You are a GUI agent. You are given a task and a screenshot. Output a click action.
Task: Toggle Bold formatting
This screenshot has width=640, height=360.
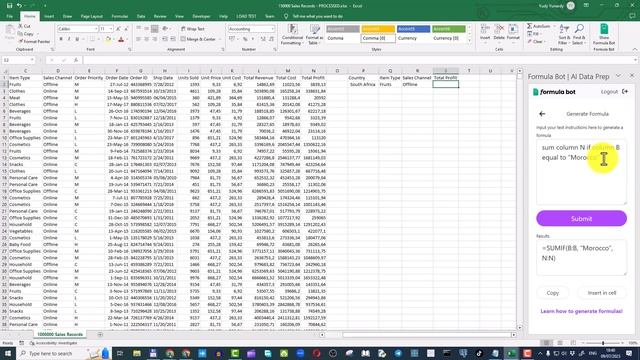pyautogui.click(x=61, y=39)
